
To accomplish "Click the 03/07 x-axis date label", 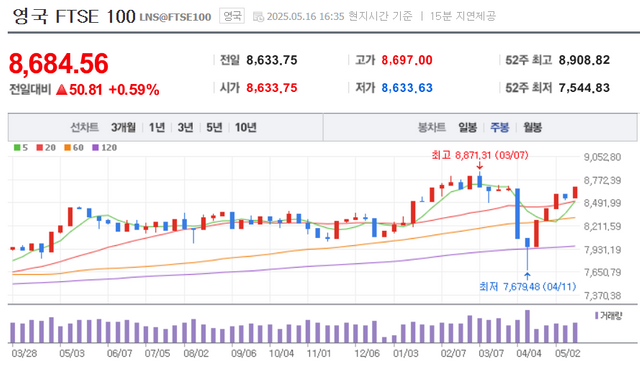I will pos(491,353).
